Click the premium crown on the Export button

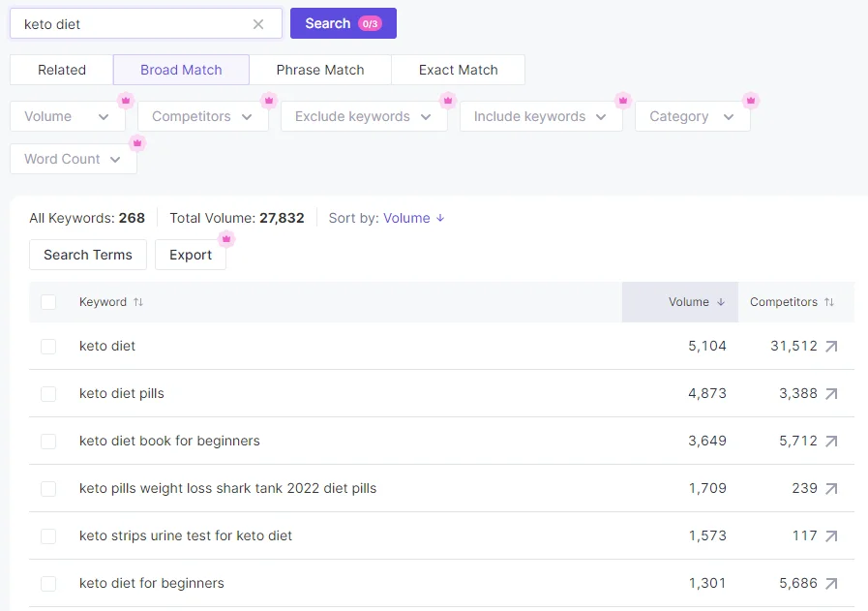click(x=226, y=239)
